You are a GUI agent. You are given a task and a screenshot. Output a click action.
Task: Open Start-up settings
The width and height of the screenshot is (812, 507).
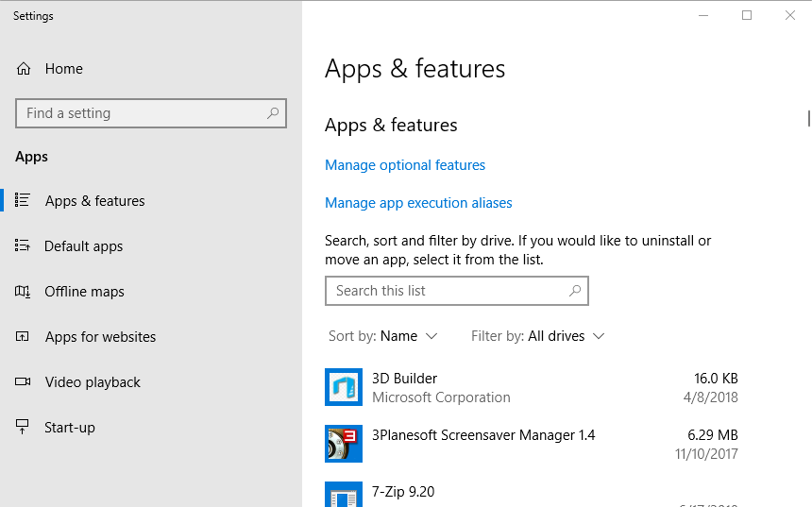click(x=151, y=428)
